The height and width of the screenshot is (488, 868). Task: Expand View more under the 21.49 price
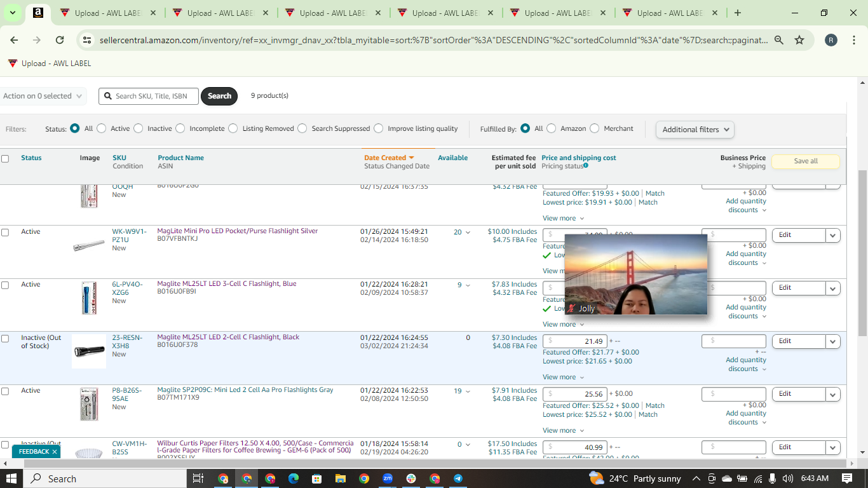click(562, 377)
